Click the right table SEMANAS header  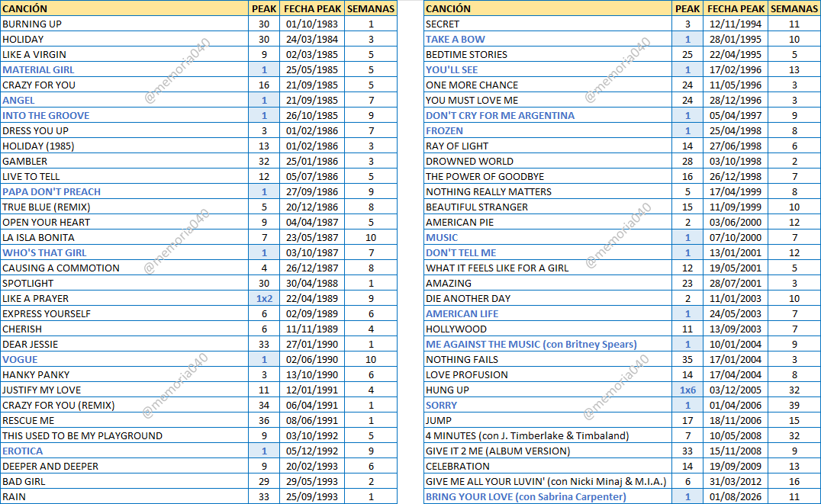coord(794,9)
